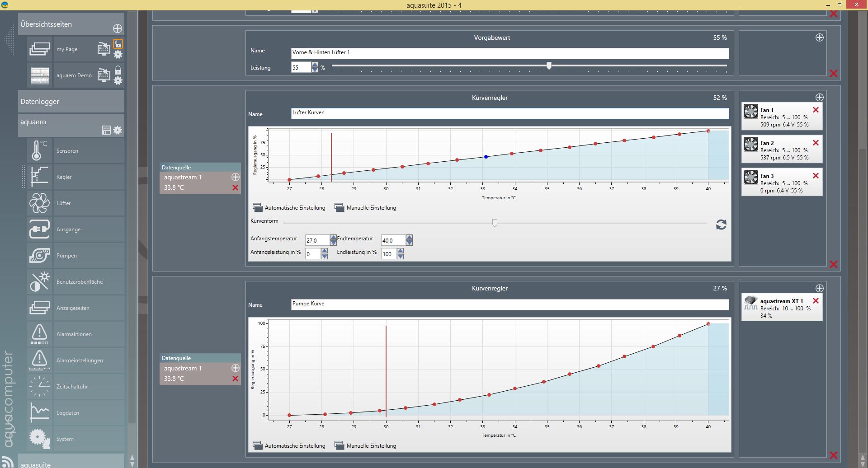The width and height of the screenshot is (868, 468).
Task: Click Automatische Einstellung for Pumpe Kurve
Action: (289, 446)
